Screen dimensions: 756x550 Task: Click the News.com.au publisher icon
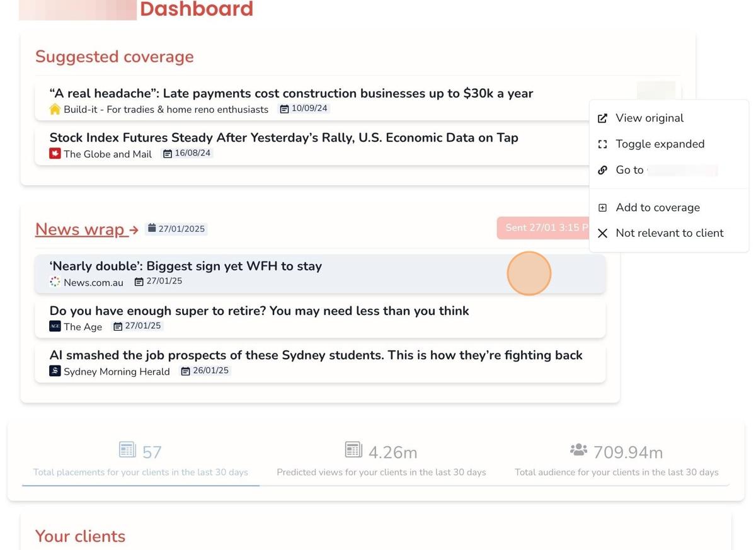(x=54, y=282)
